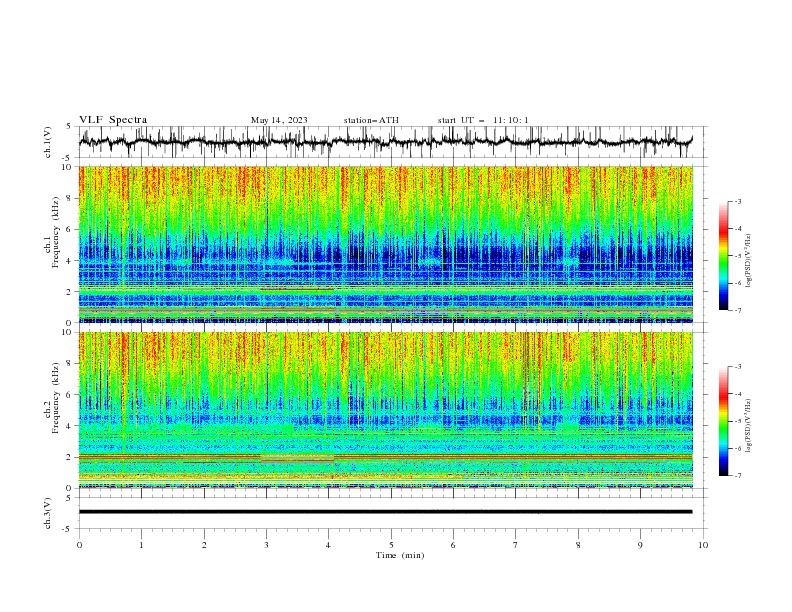Select the "May 14, 2023" date text
Screen dimensions: 792x612
click(x=279, y=120)
